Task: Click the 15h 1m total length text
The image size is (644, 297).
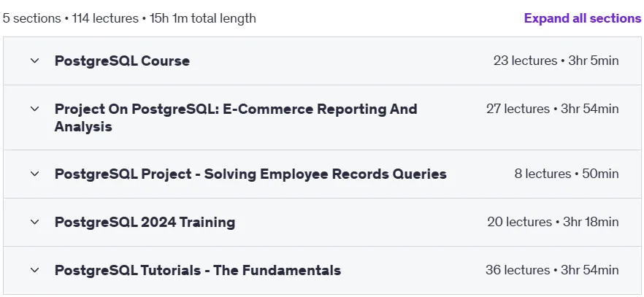Action: click(203, 18)
